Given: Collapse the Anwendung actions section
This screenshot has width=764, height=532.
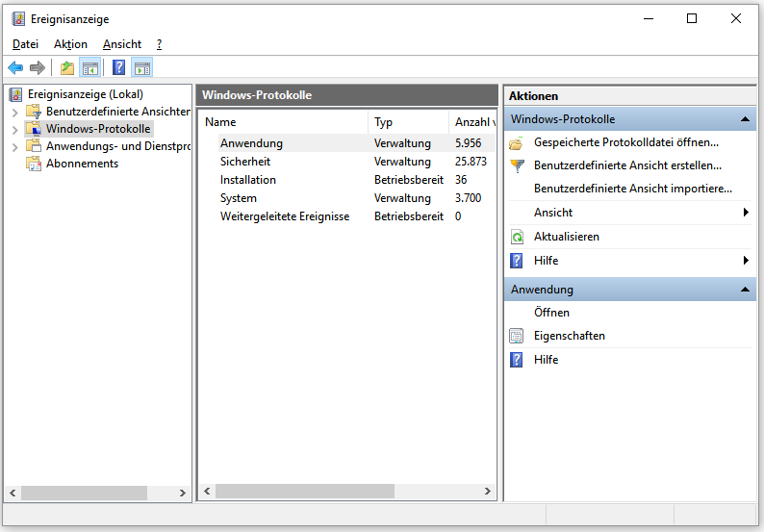Looking at the screenshot, I should 745,290.
